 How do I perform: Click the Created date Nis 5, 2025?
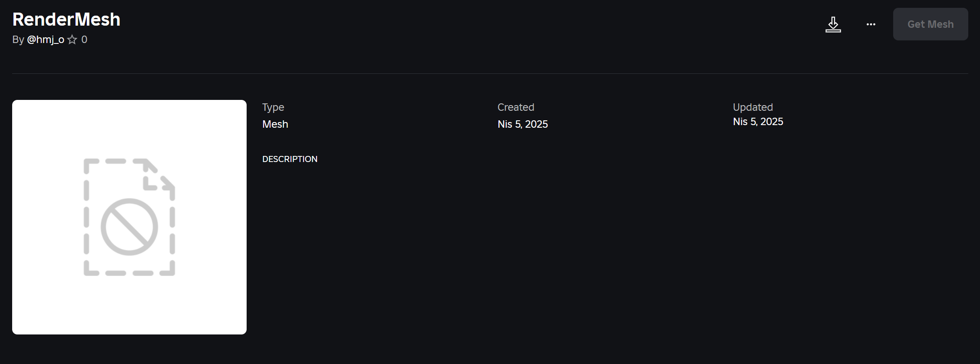pyautogui.click(x=523, y=124)
